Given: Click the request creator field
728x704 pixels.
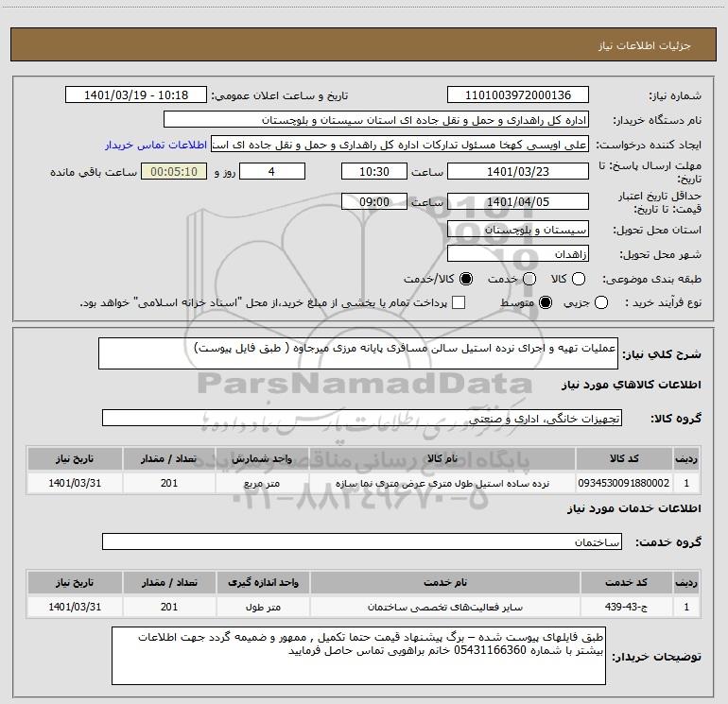Looking at the screenshot, I should coord(400,145).
